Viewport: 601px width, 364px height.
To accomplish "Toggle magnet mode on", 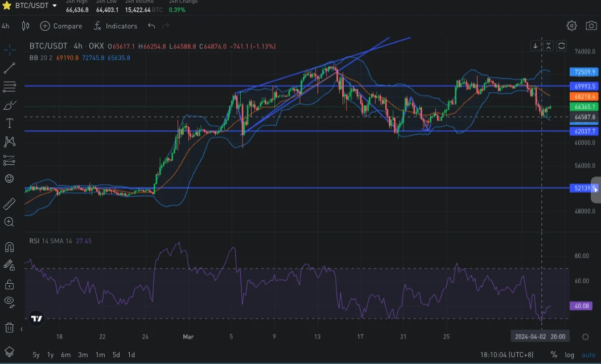I will pos(9,247).
